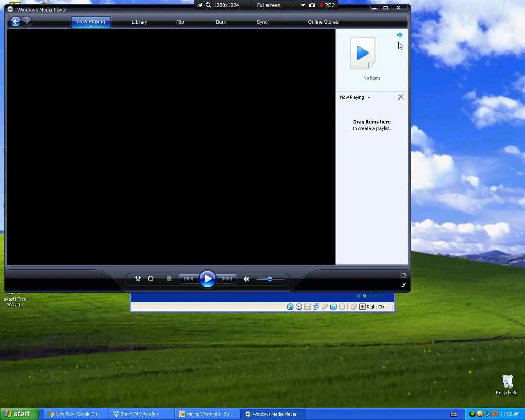The image size is (525, 420).
Task: Click the VirtualBox hard disk status icon
Action: pos(290,307)
